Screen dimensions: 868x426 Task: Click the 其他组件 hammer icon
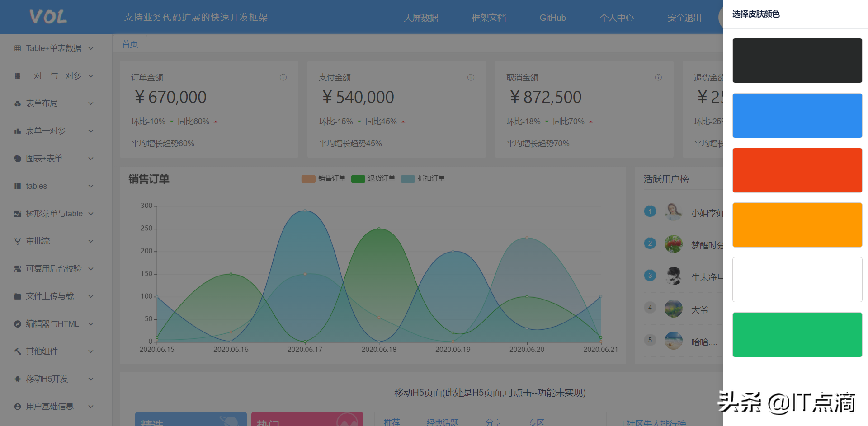(x=18, y=351)
